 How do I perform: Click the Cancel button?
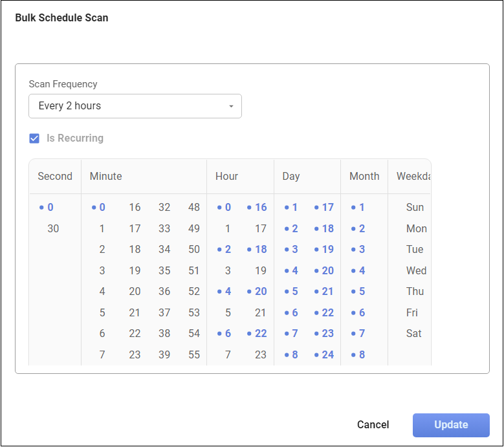tap(373, 425)
